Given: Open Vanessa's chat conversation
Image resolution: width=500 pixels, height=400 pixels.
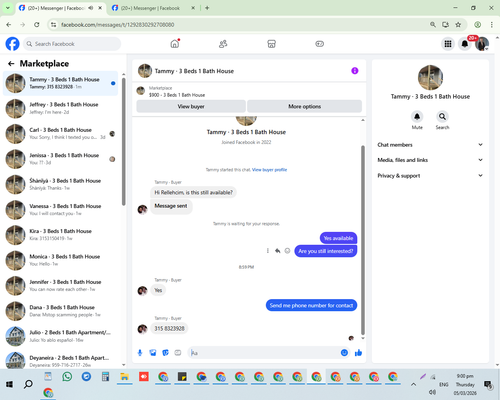Looking at the screenshot, I should coord(61,210).
